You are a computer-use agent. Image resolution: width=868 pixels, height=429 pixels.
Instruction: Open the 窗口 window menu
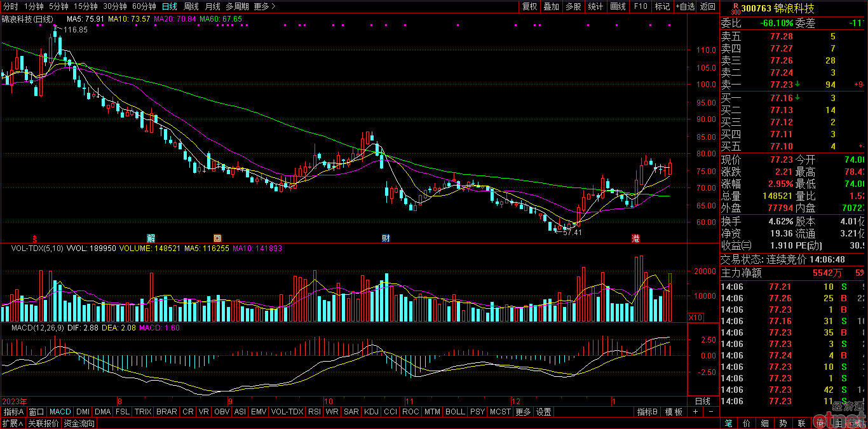(37, 412)
